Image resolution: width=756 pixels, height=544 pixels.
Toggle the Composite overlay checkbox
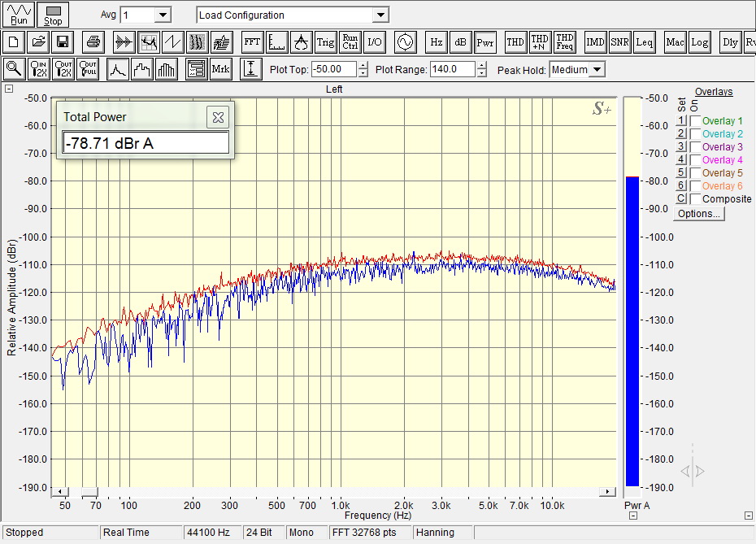click(x=695, y=199)
